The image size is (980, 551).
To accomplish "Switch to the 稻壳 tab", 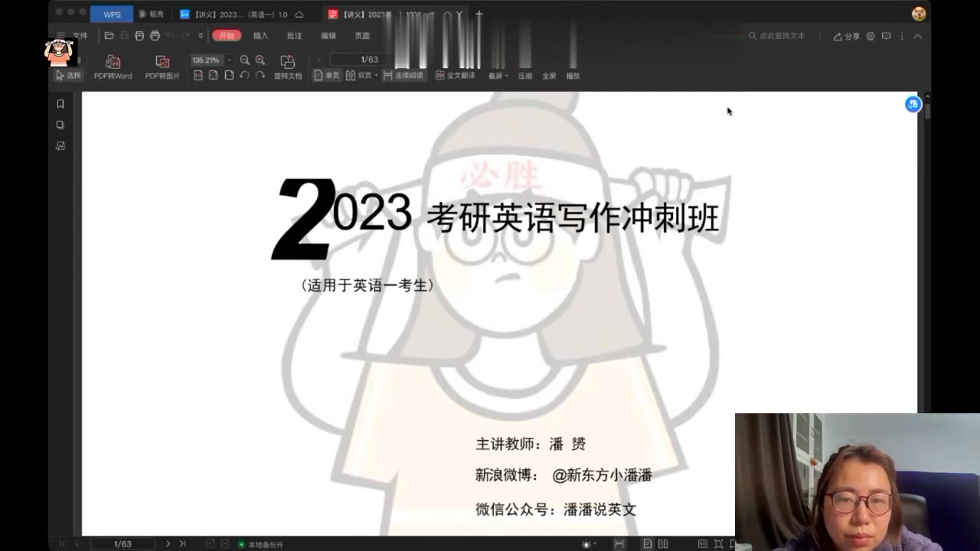I will (152, 15).
